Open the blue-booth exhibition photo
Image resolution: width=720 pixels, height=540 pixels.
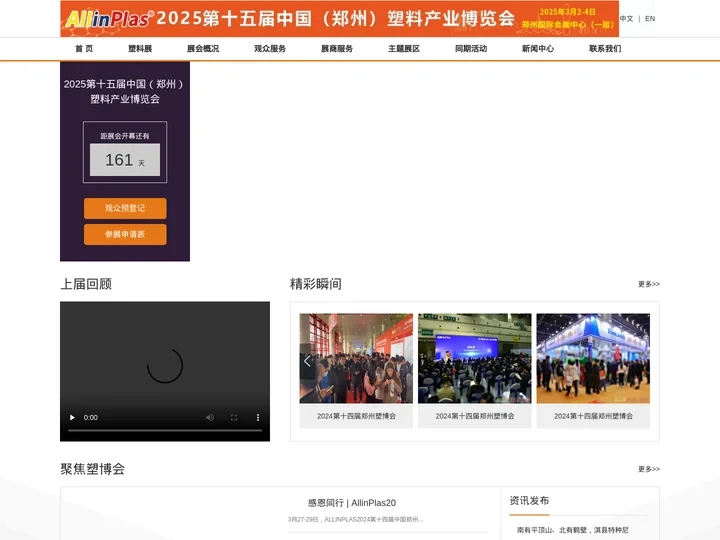[x=593, y=359]
